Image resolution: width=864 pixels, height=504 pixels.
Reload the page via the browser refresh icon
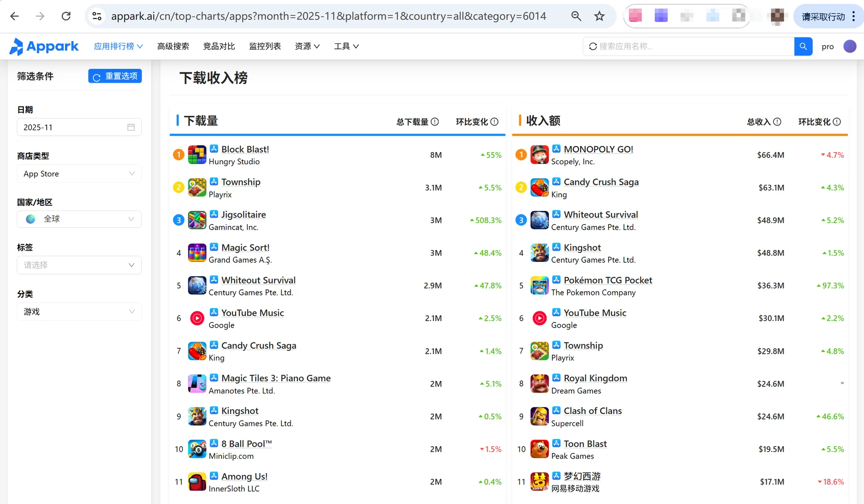pos(66,15)
